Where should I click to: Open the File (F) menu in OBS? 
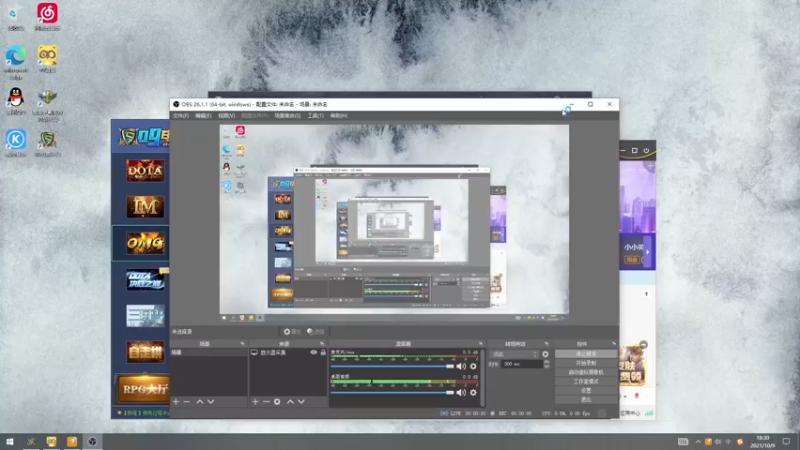click(180, 116)
